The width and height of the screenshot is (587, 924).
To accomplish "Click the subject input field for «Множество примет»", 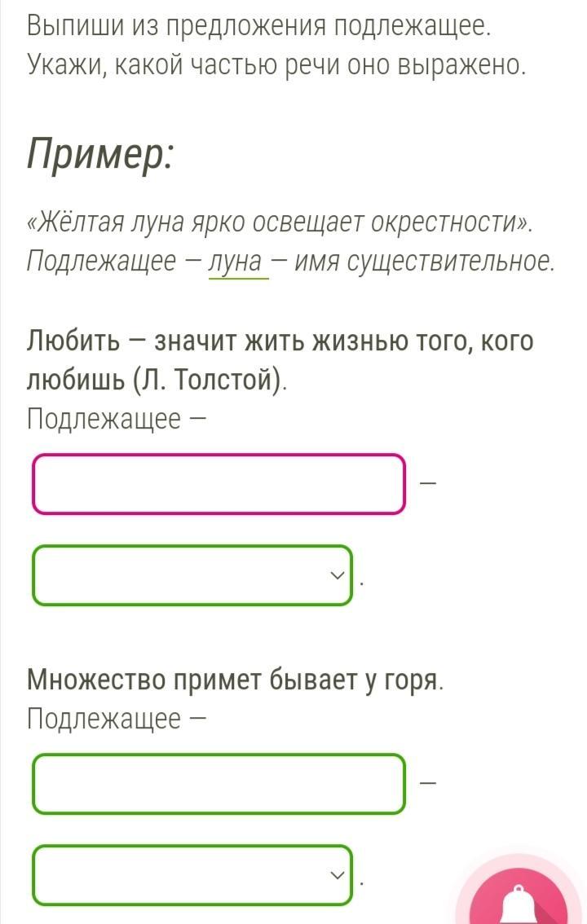I will pos(218,784).
